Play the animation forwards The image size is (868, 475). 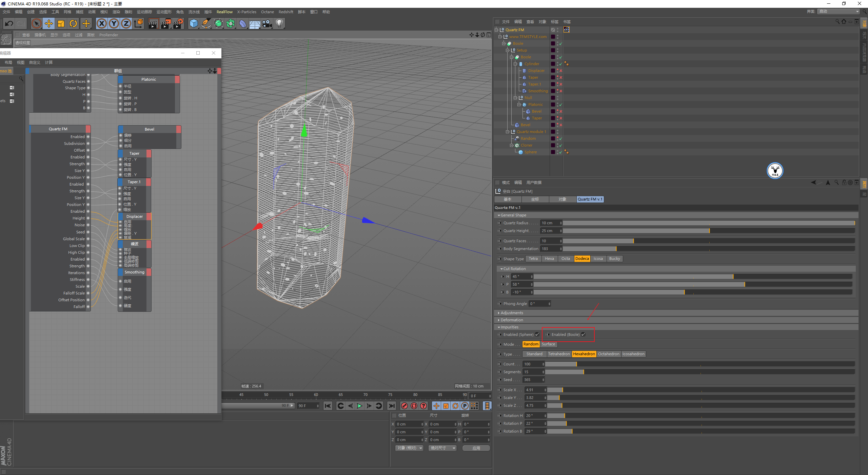(359, 406)
